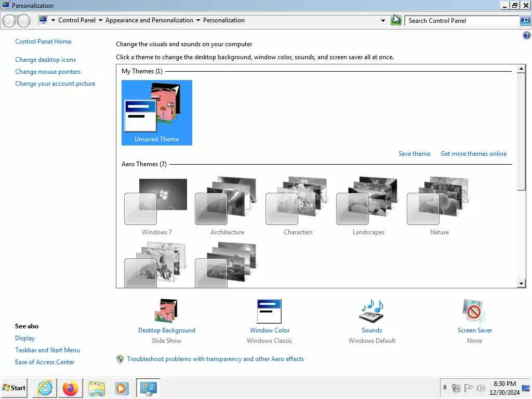Click Get more themes online link
Viewport: 532px width, 399px height.
tap(473, 154)
